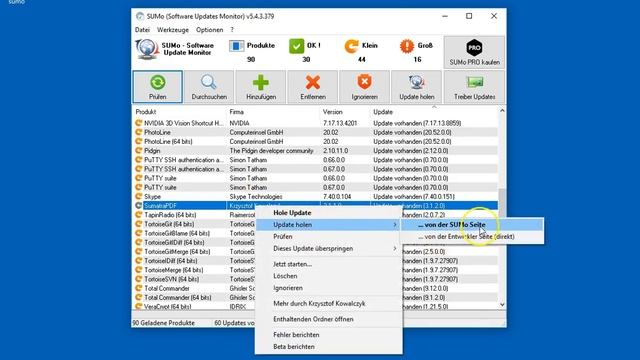This screenshot has height=360, width=640.
Task: Choose Prüfen in the context menu
Action: tap(329, 236)
